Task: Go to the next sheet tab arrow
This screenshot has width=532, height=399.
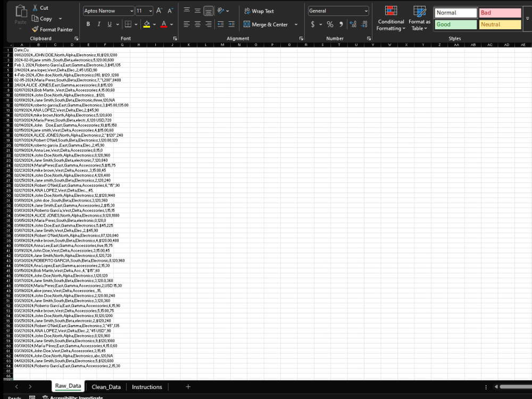Action: pyautogui.click(x=30, y=386)
